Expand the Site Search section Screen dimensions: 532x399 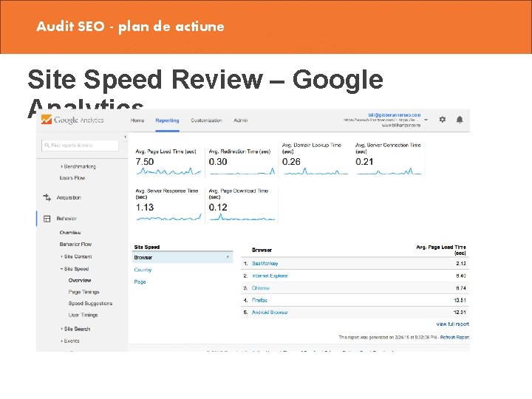(61, 329)
